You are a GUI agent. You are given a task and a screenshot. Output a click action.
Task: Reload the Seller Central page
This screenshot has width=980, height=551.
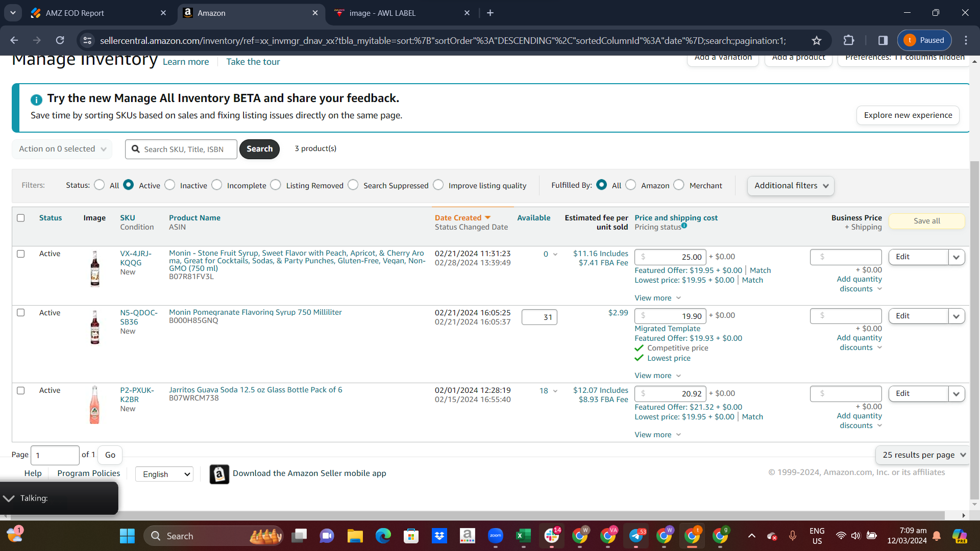coord(60,40)
